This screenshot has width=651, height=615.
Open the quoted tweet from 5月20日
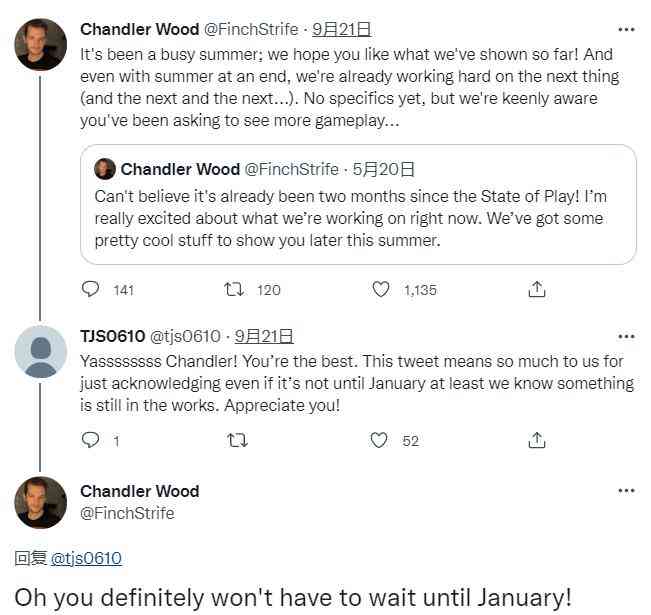click(358, 204)
